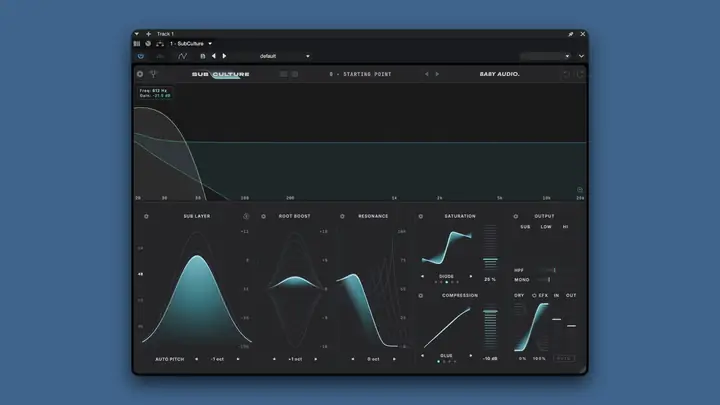Screen dimensions: 720x405
Task: Click the OUT level fader
Action: click(571, 327)
